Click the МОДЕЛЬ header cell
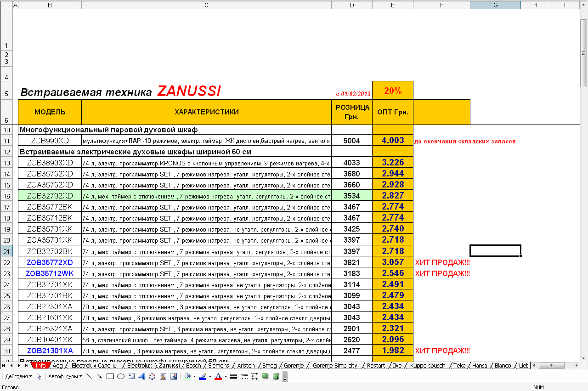Viewport: 588px width, 391px height. click(50, 112)
